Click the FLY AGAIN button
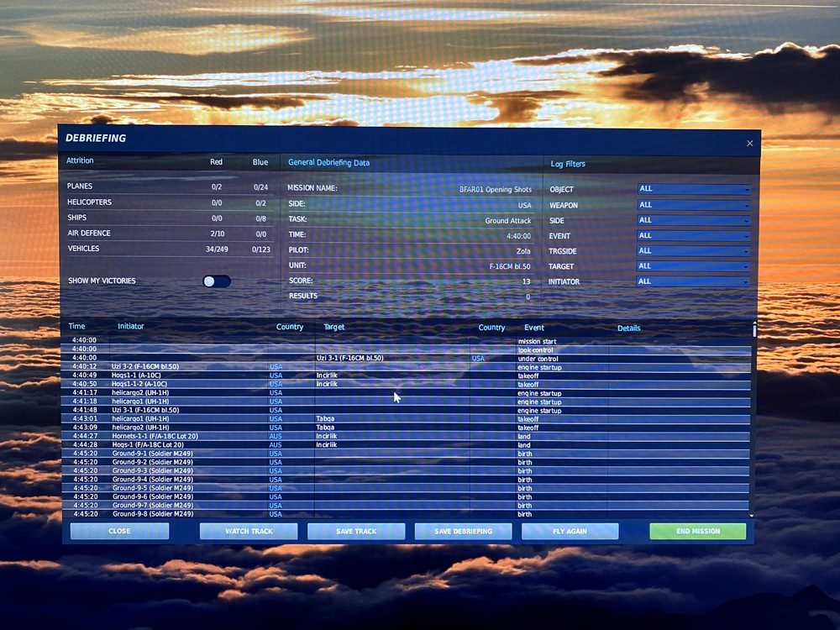 570,531
